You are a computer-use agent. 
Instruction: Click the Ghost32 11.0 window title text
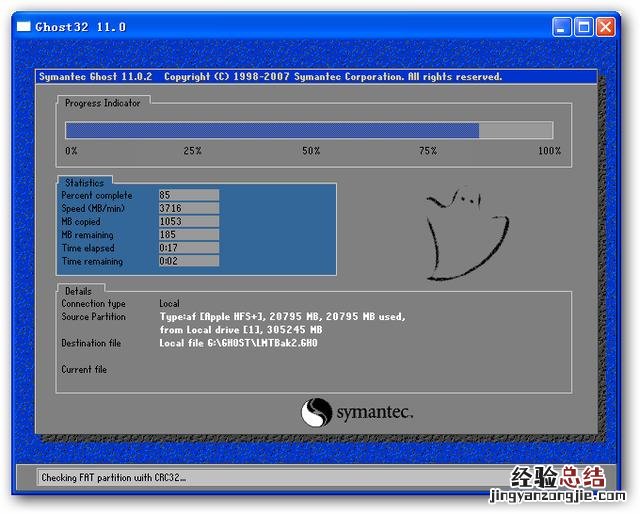pos(80,27)
